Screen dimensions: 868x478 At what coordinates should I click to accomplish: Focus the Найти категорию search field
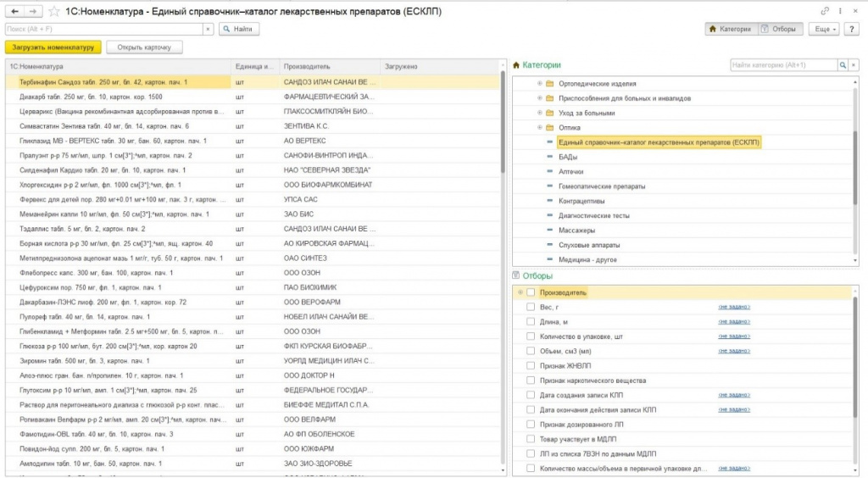pos(783,65)
